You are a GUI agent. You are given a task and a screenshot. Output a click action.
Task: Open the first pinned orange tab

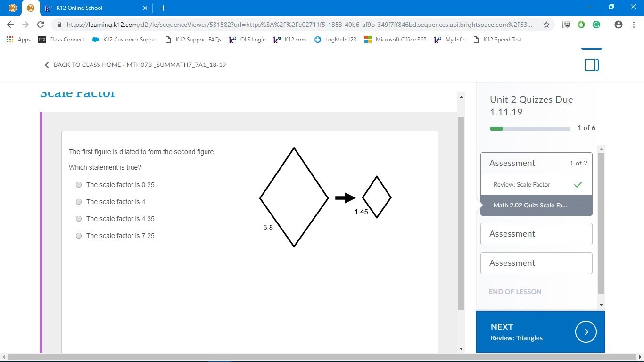pyautogui.click(x=13, y=8)
